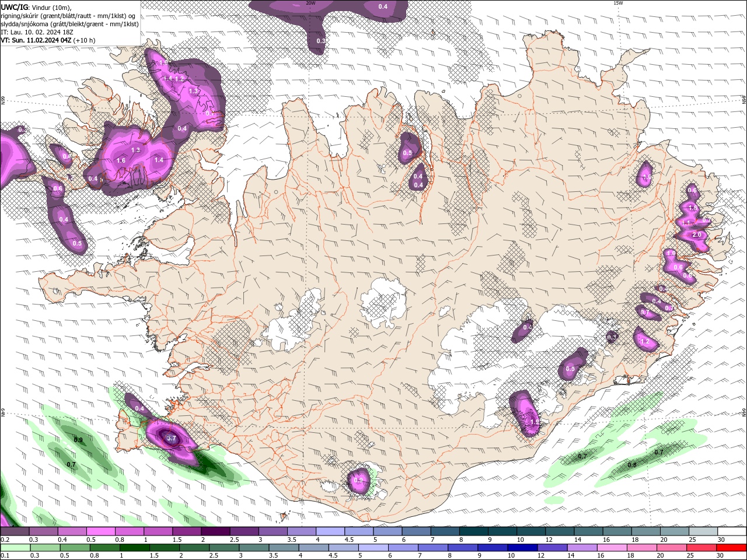Click the bright pink 0.5 snow legend swatch

click(x=100, y=531)
